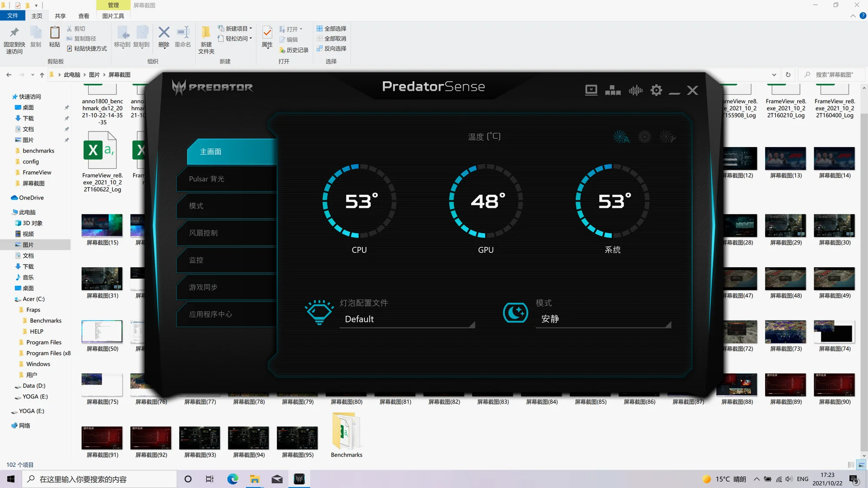Image resolution: width=868 pixels, height=488 pixels.
Task: Switch to 主画面 tab in PredatorSense
Action: point(232,152)
